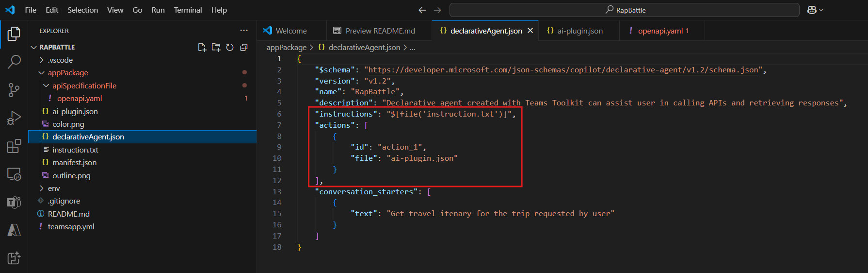Switch to the Welcome tab

(291, 31)
